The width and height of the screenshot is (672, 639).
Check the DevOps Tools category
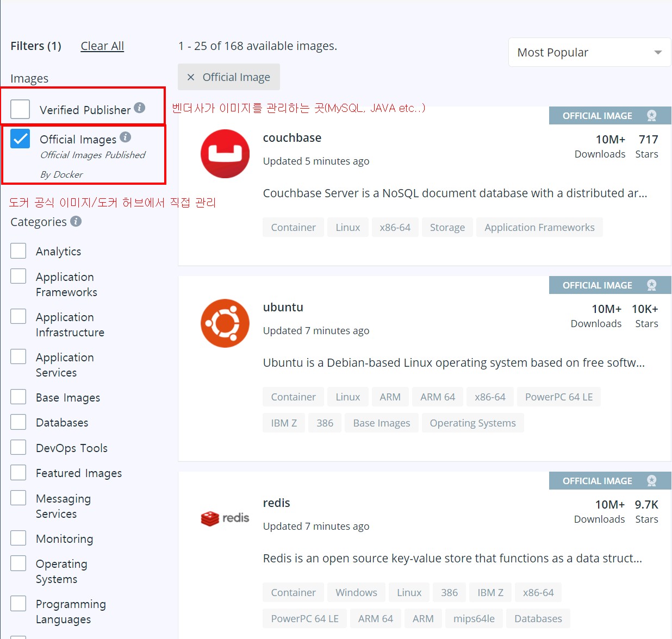18,447
